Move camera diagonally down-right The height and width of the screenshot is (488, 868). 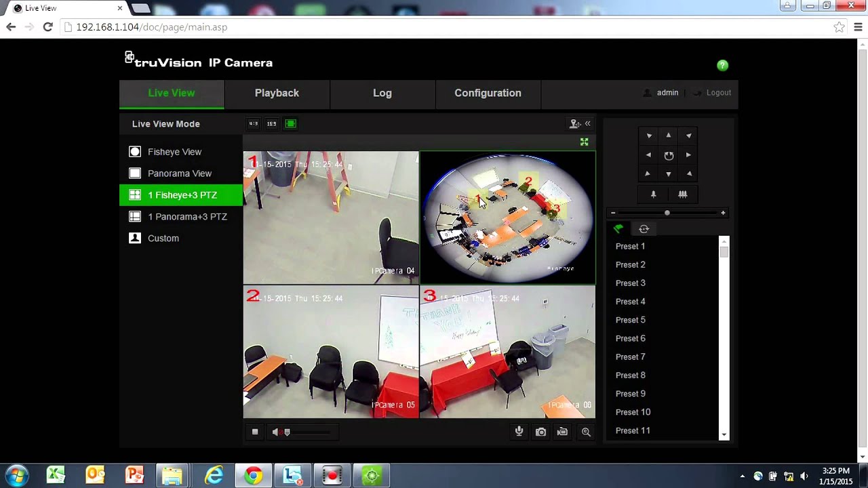(688, 174)
